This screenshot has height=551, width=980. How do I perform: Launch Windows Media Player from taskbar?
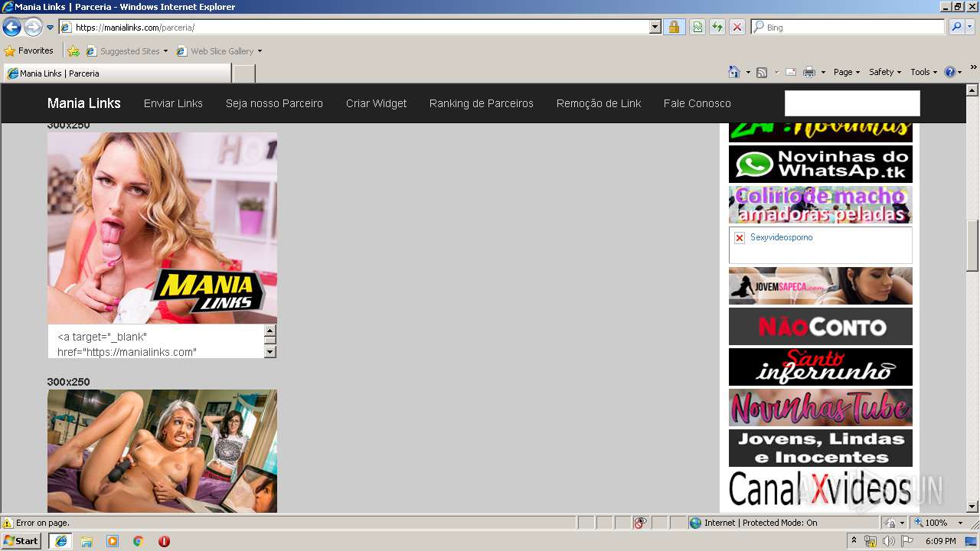point(113,541)
